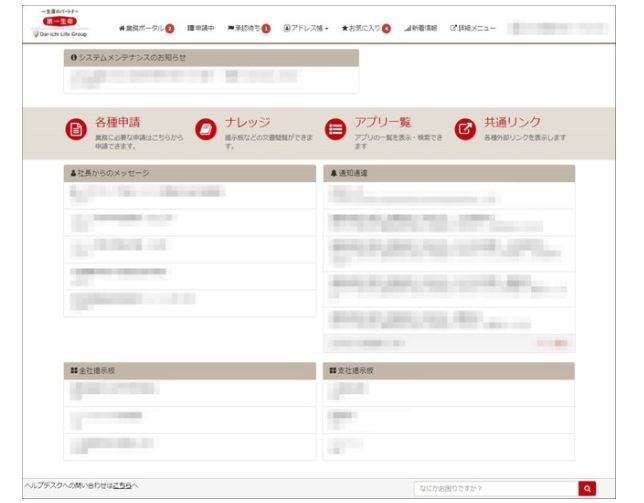Viewport: 644px width, 503px height.
Task: Open the 詳細メニュー menu item
Action: [472, 28]
